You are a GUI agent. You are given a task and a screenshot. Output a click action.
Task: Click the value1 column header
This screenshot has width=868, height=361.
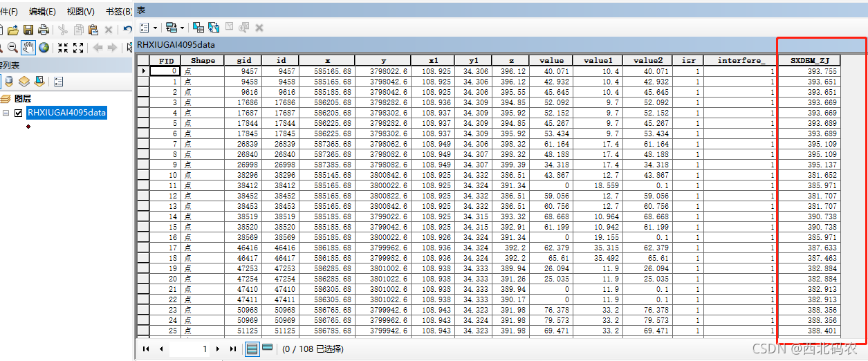pyautogui.click(x=598, y=60)
